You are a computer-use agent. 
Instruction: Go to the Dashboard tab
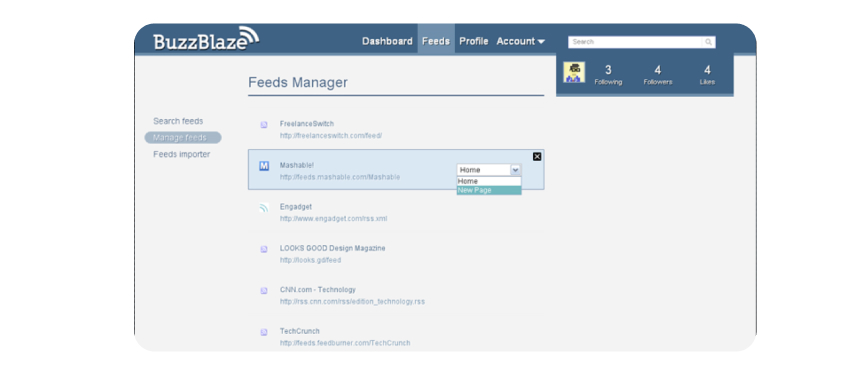coord(387,41)
